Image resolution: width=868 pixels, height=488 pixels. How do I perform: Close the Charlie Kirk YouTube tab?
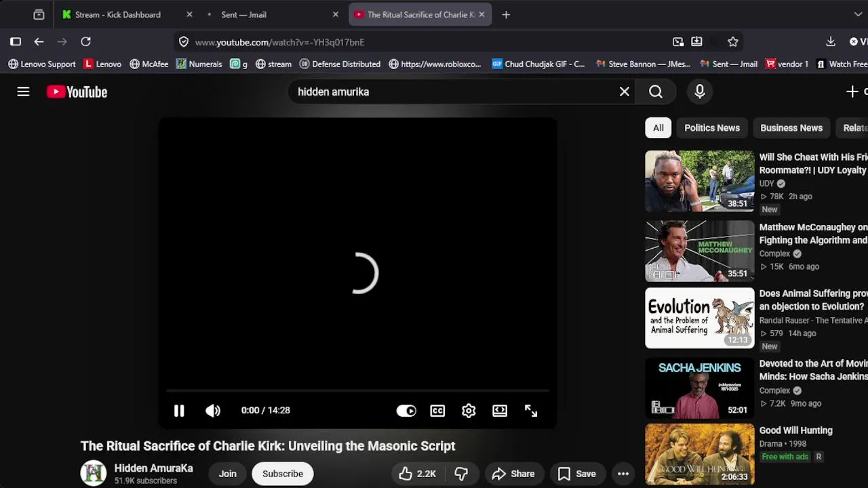point(481,14)
